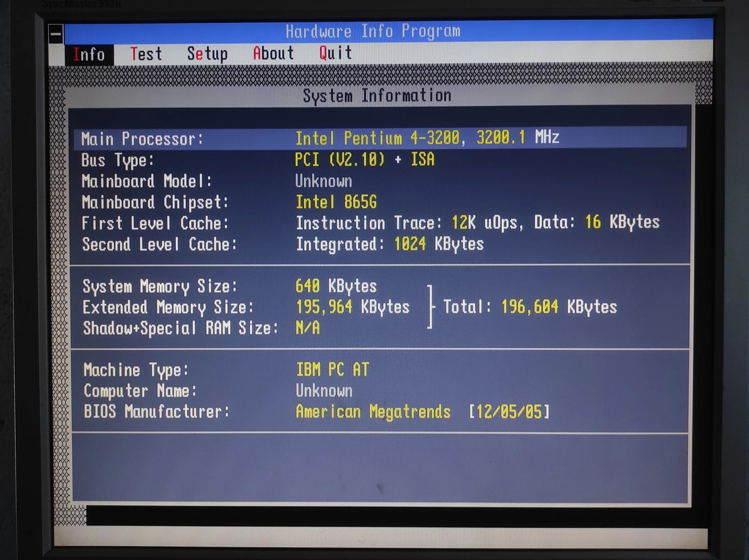Click the 'PCI (V2.10) + ISA' value

coord(365,159)
